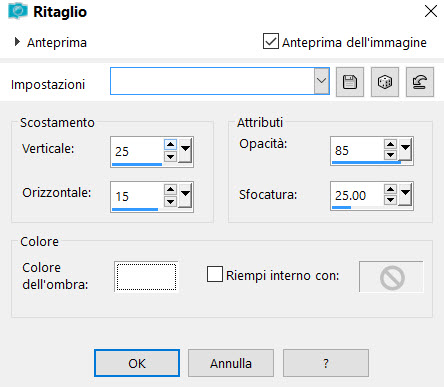Increase the Opacità value with up arrow

(390, 144)
